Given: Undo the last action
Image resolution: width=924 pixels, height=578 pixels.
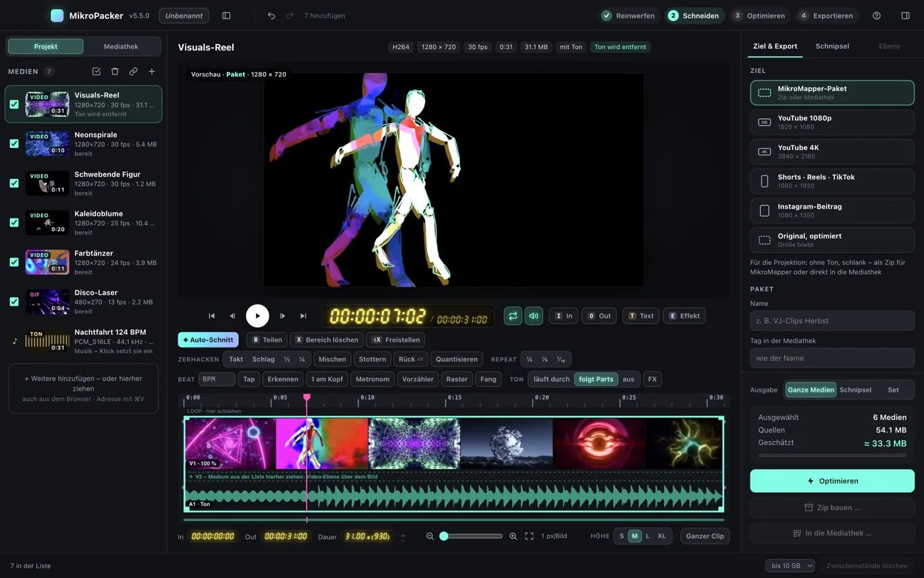Looking at the screenshot, I should 271,16.
